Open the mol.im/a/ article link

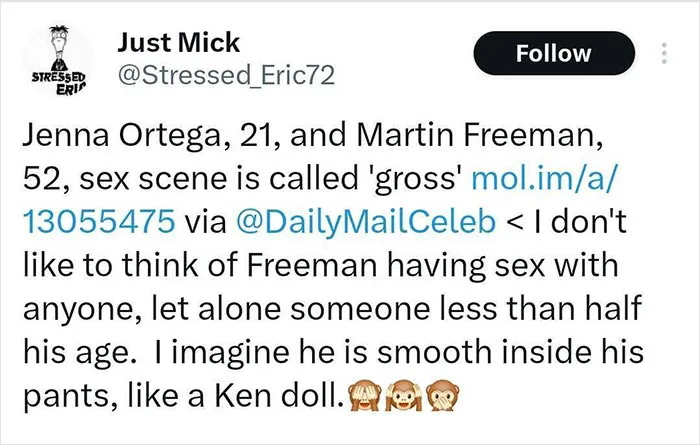coord(545,178)
